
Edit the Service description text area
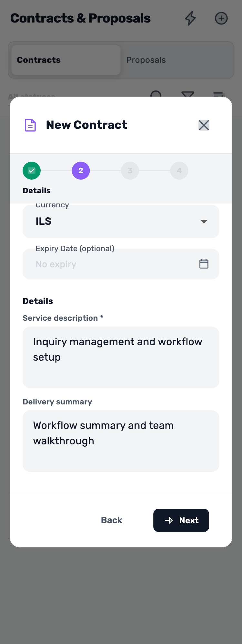[121, 357]
